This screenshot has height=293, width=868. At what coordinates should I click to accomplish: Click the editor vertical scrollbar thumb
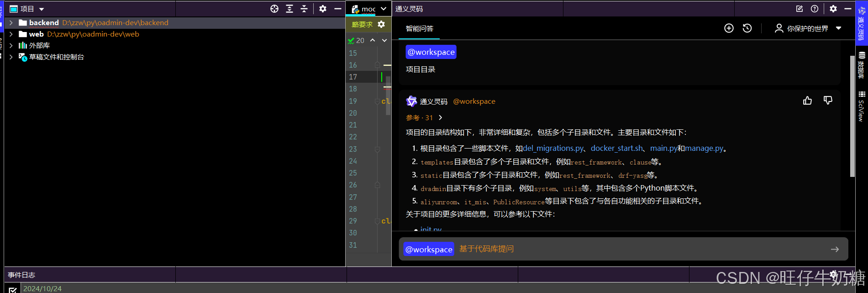tap(388, 95)
